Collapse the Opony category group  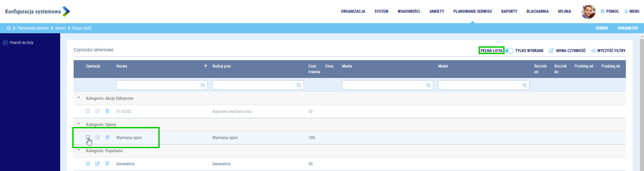click(x=79, y=124)
